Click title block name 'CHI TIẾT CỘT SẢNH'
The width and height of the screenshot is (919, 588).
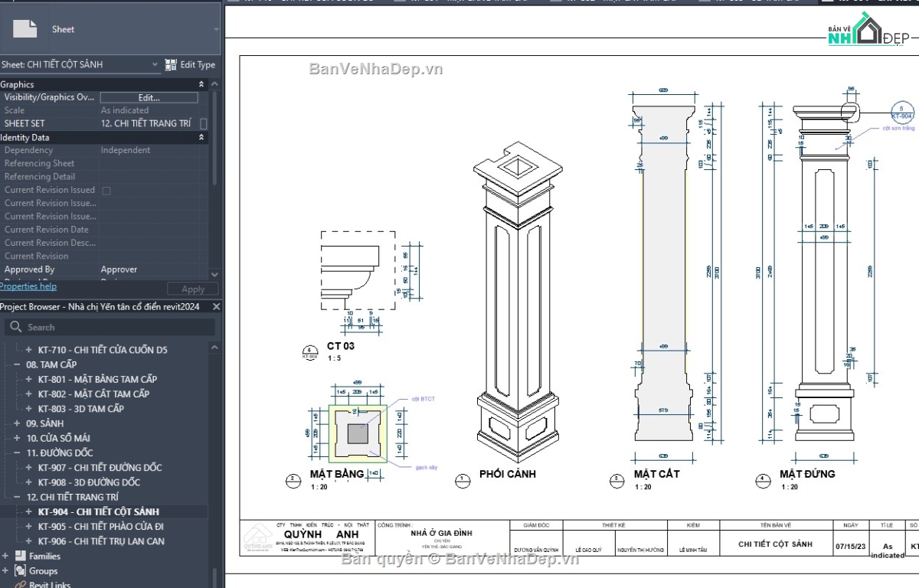pos(775,544)
